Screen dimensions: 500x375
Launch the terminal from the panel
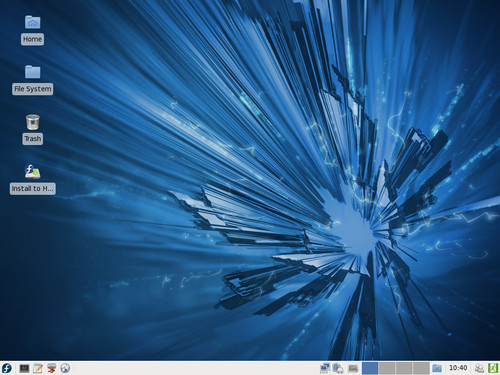click(24, 368)
